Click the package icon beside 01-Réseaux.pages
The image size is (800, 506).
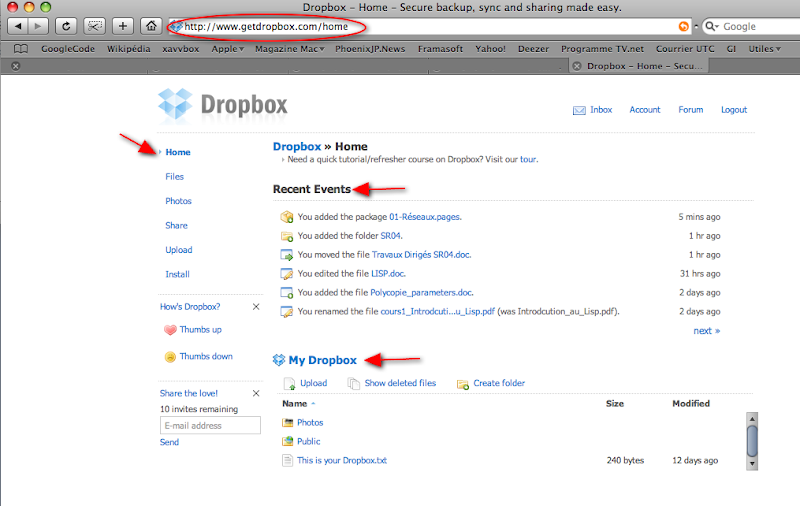tap(287, 217)
